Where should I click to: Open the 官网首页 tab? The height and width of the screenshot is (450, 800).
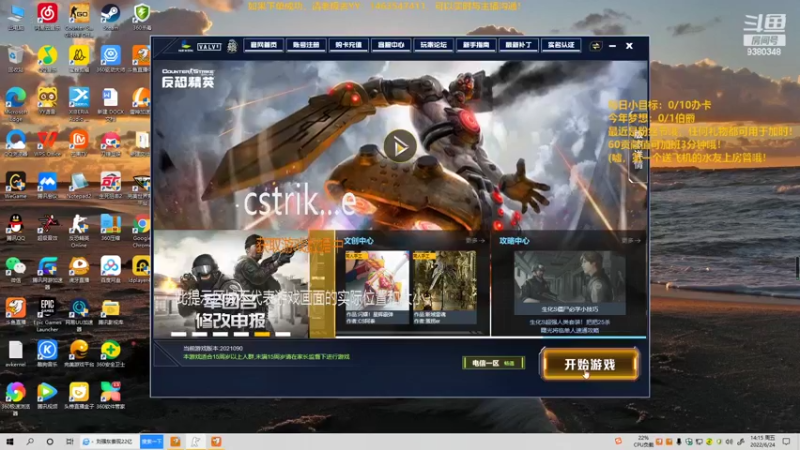263,45
